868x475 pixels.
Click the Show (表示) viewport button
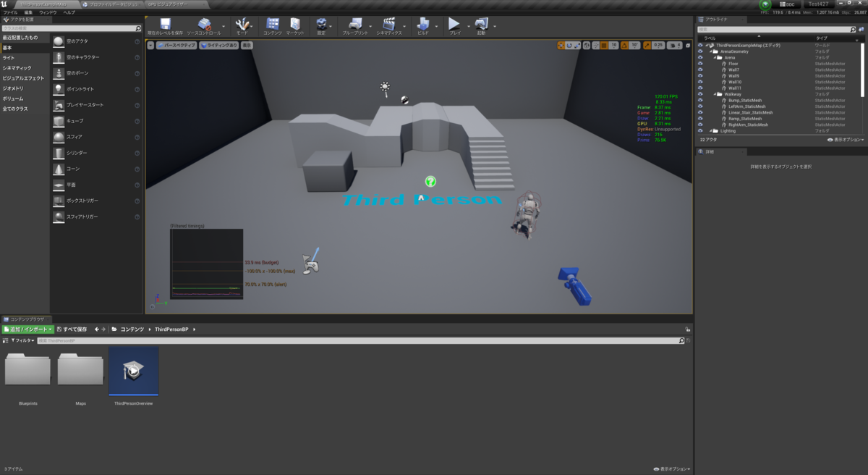pos(247,45)
